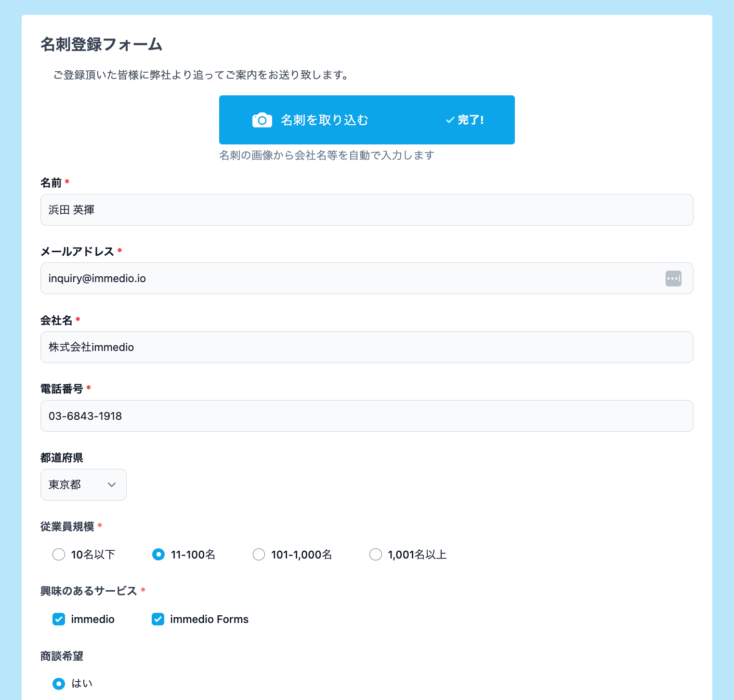Click the 名刺を取り込む label on the blue button
The width and height of the screenshot is (734, 700).
(325, 120)
